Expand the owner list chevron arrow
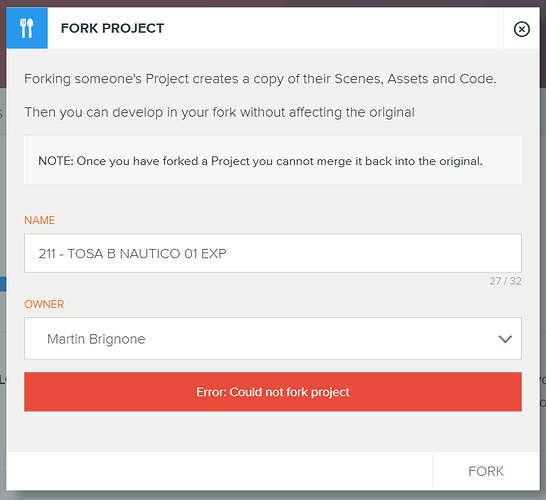The height and width of the screenshot is (500, 546). point(505,339)
